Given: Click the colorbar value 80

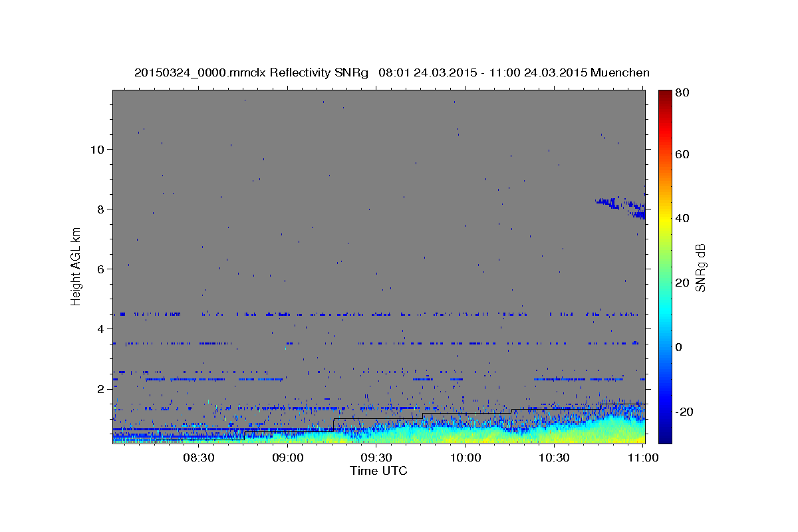Looking at the screenshot, I should point(683,93).
